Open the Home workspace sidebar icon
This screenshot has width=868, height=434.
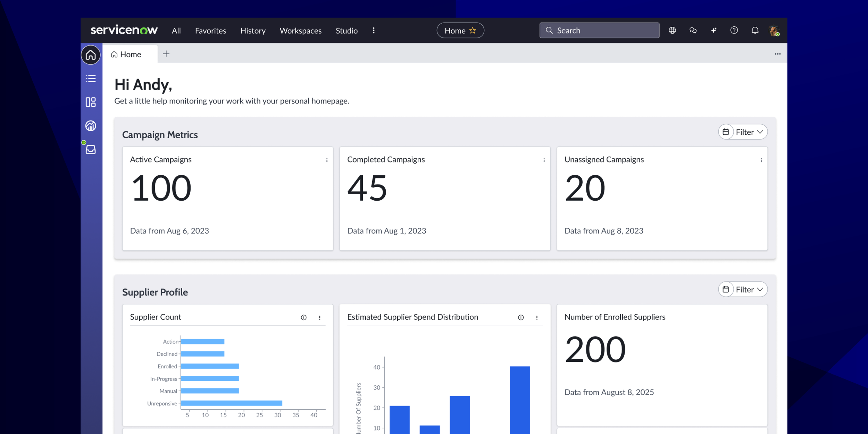coord(91,55)
